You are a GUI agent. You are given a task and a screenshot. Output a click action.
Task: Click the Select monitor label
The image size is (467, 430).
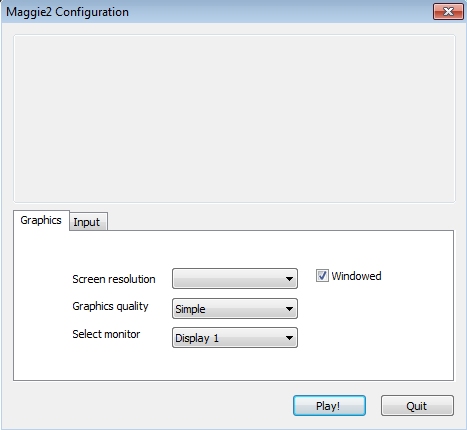(106, 334)
